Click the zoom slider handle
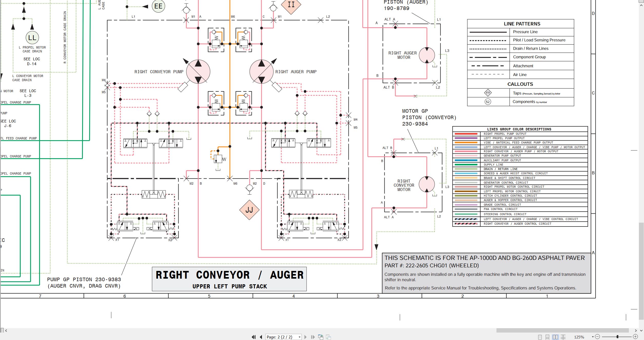 [617, 337]
